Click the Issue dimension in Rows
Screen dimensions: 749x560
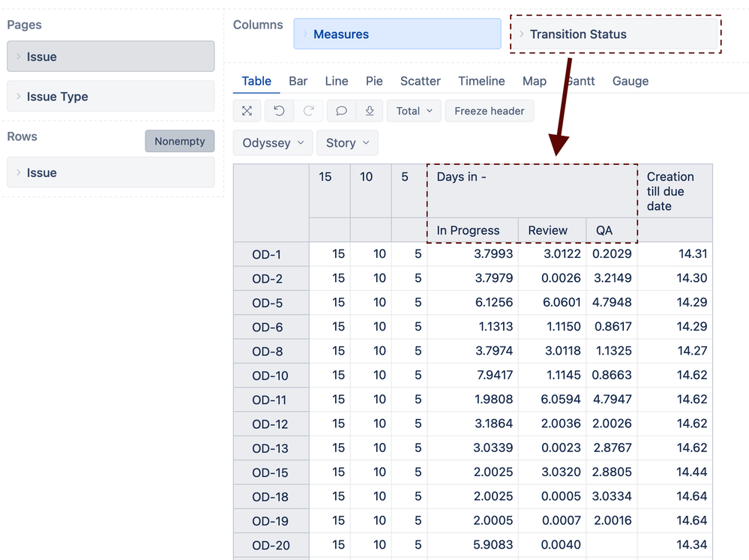pos(110,172)
